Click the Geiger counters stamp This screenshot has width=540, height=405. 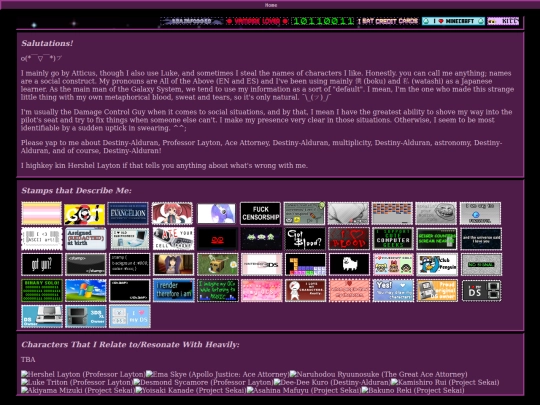[x=437, y=239]
